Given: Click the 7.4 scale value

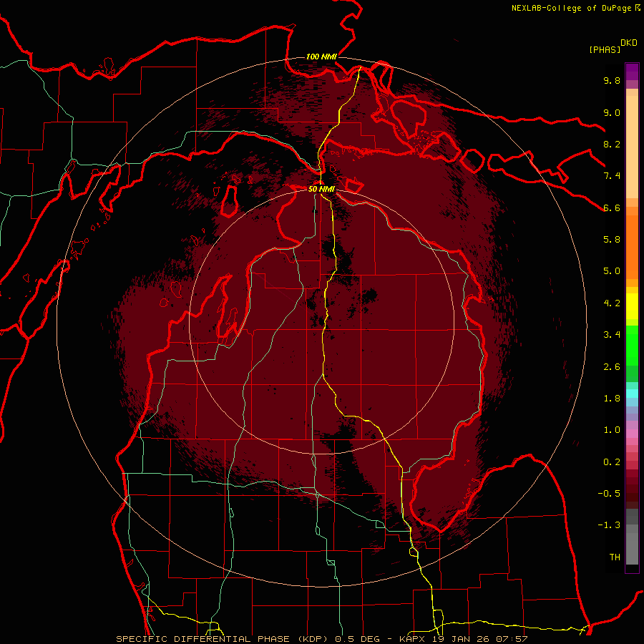Looking at the screenshot, I should [612, 176].
